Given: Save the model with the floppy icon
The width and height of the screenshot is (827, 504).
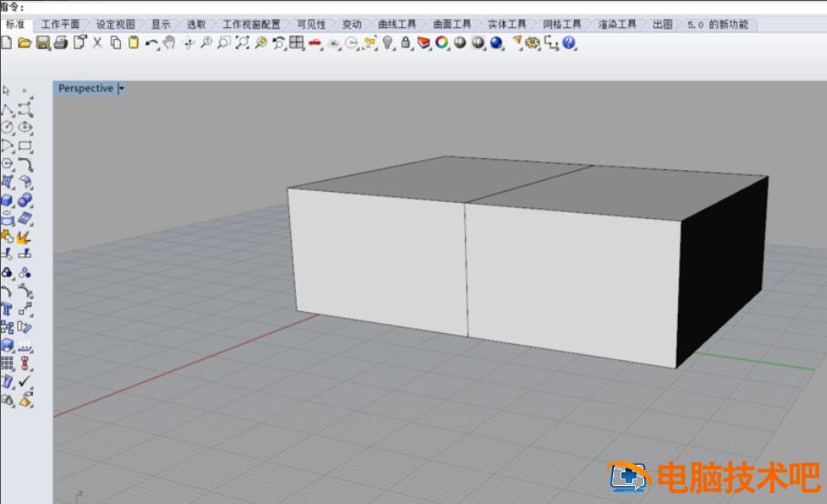Looking at the screenshot, I should point(43,44).
